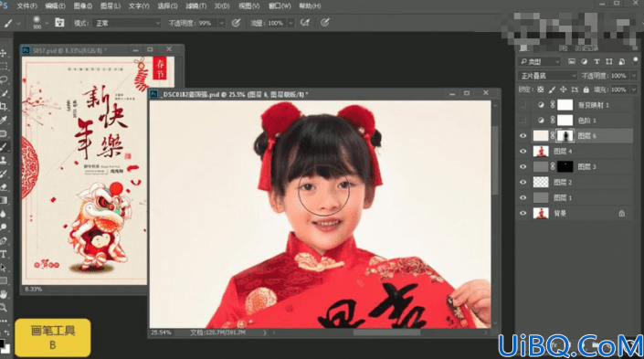Show the 色阶 1 layer
Viewport: 644px width, 359px height.
(x=523, y=121)
